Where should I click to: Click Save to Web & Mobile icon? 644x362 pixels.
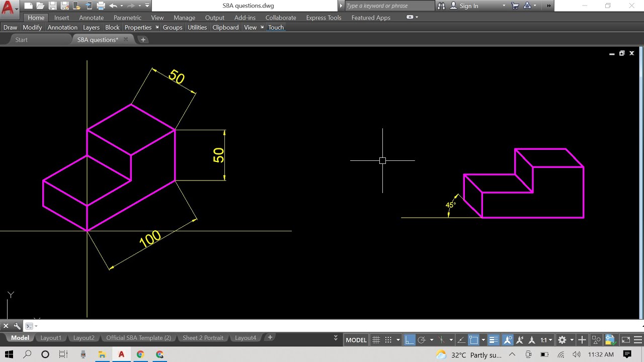click(89, 6)
